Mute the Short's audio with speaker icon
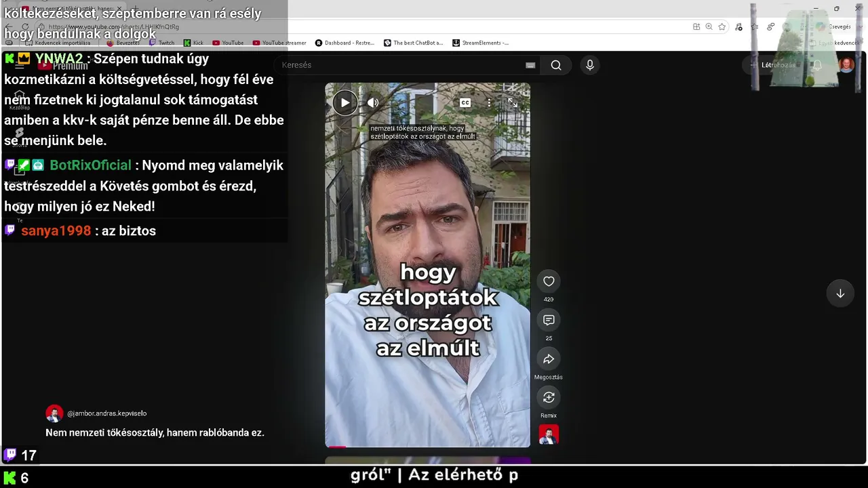Screen dimensions: 868x488 coord(373,102)
